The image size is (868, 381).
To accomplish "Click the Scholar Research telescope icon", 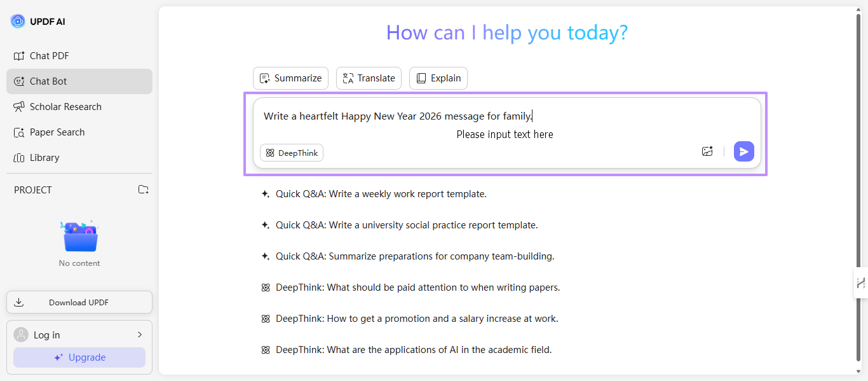I will [x=19, y=107].
